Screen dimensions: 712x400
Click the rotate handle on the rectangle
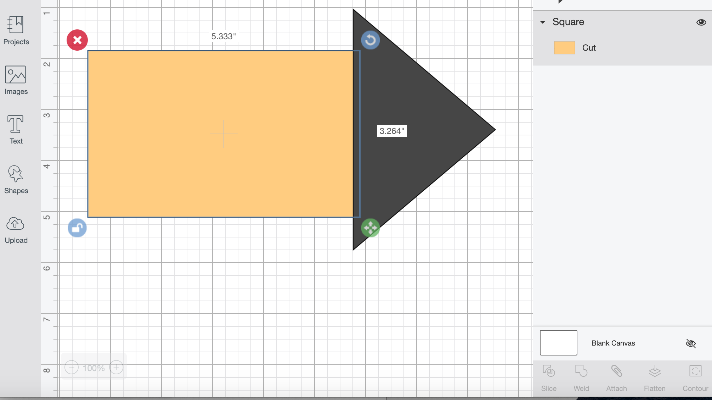371,40
